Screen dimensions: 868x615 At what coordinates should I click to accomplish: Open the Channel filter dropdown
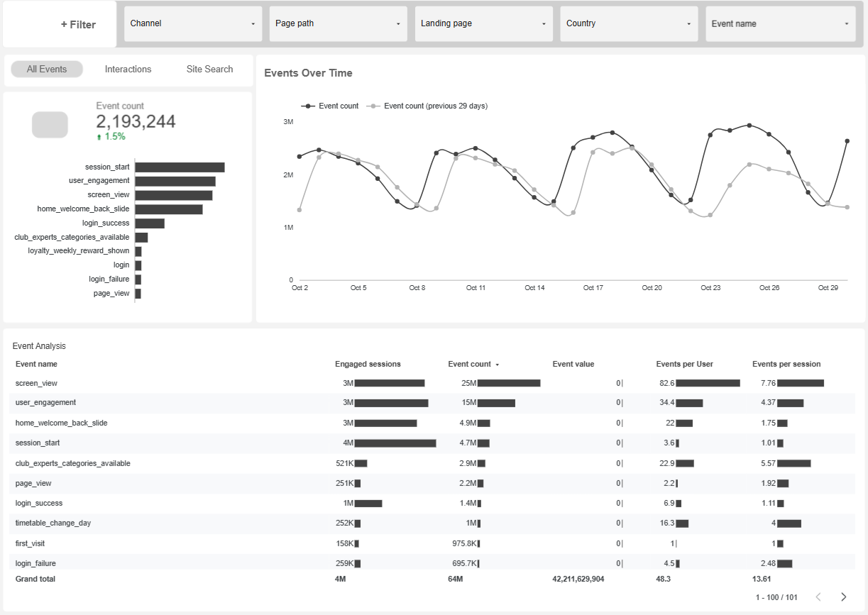pyautogui.click(x=192, y=23)
